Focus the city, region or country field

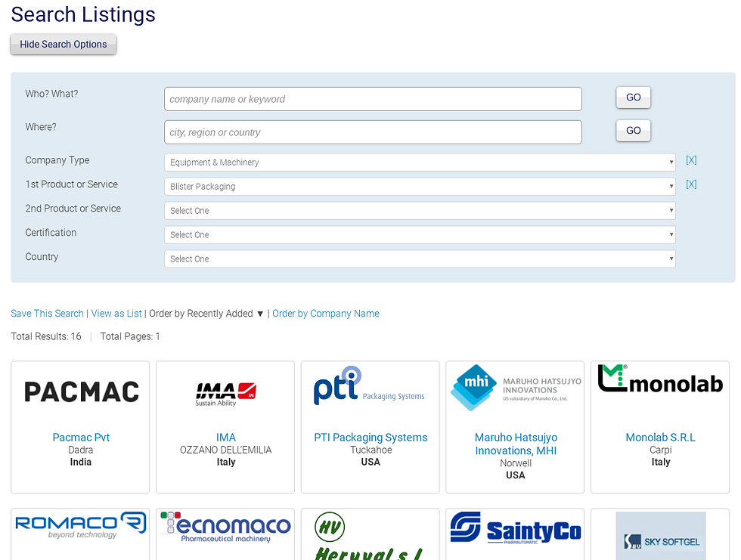[x=373, y=132]
